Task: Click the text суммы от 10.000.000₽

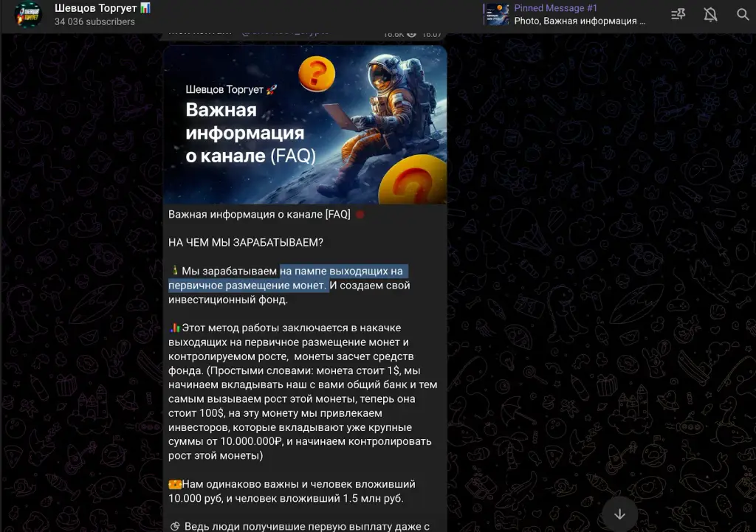Action: [x=224, y=441]
